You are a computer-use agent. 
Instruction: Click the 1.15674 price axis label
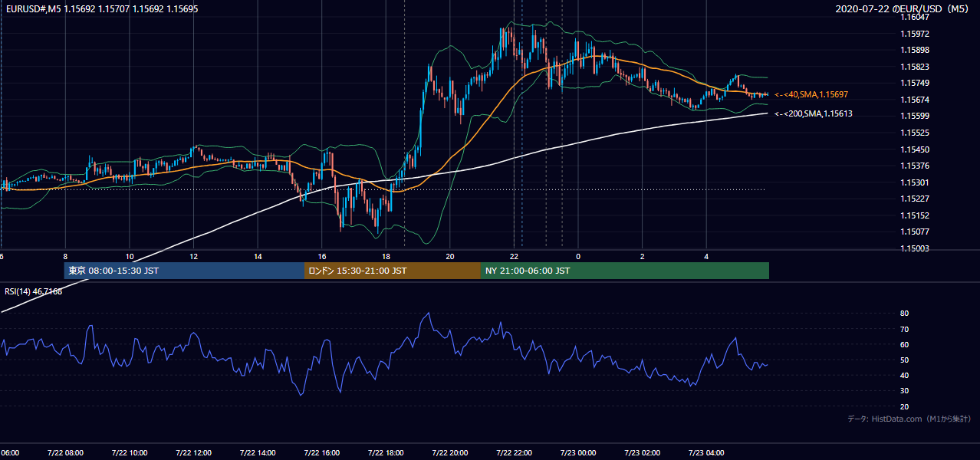(915, 100)
